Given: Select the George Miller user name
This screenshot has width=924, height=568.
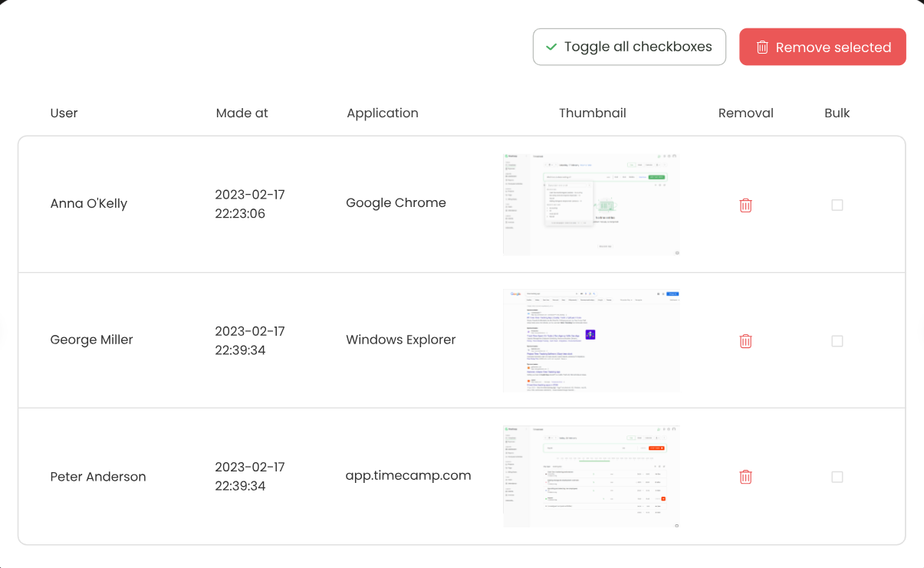Looking at the screenshot, I should (92, 340).
